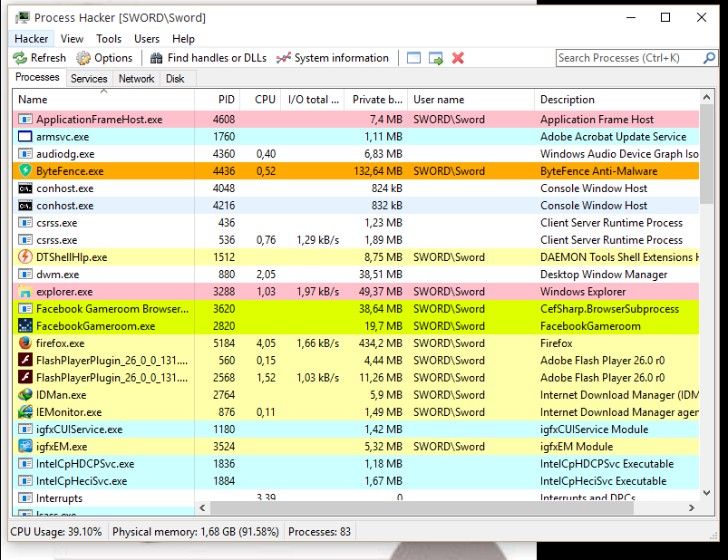Sort by the CPU column header
728x560 pixels.
point(260,100)
